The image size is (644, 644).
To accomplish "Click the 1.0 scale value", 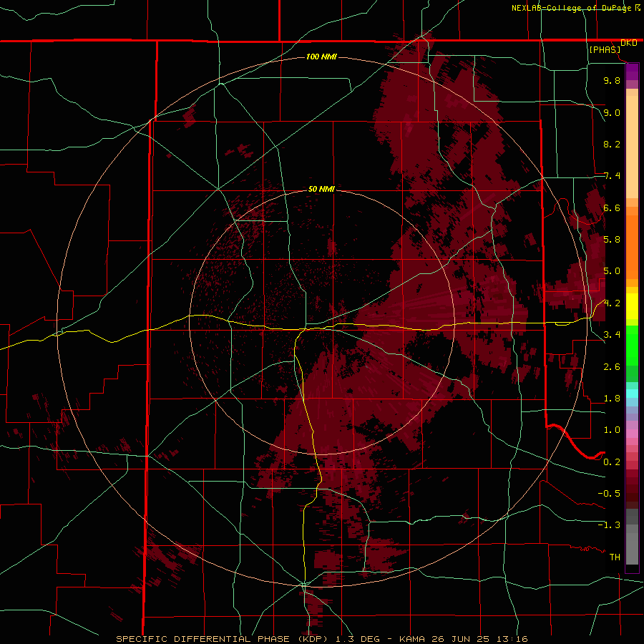I will [x=612, y=430].
